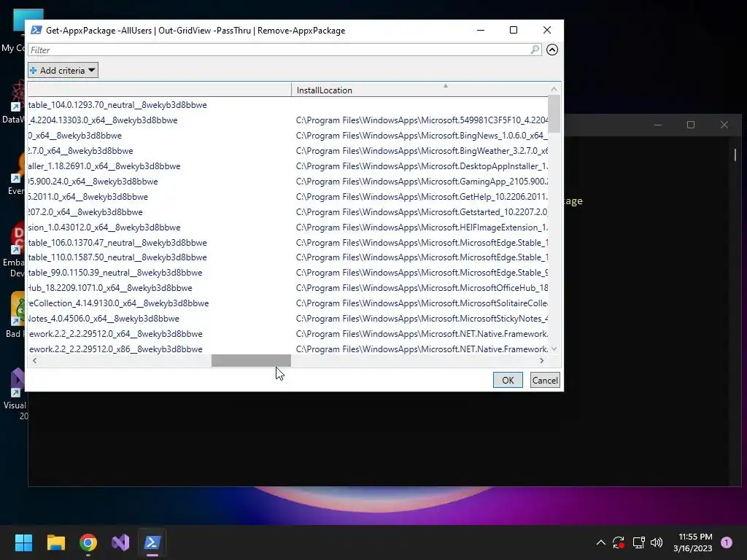The height and width of the screenshot is (560, 747).
Task: Select row table_106.0.1370.47_neutral__8wekyb3d8bbwe
Action: click(x=287, y=242)
